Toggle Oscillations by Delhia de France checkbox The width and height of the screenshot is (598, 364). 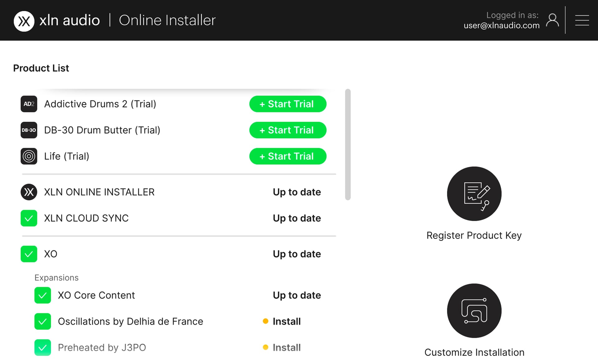click(43, 321)
